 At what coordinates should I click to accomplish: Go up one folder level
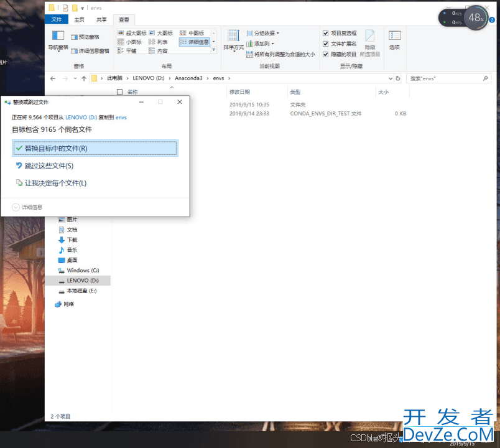coord(84,78)
